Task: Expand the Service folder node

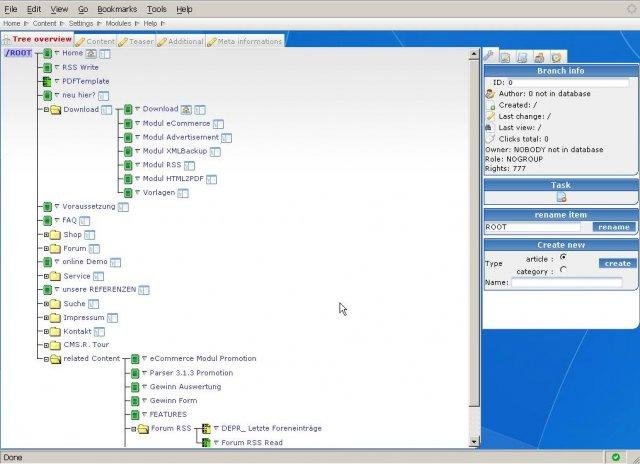Action: tap(46, 276)
